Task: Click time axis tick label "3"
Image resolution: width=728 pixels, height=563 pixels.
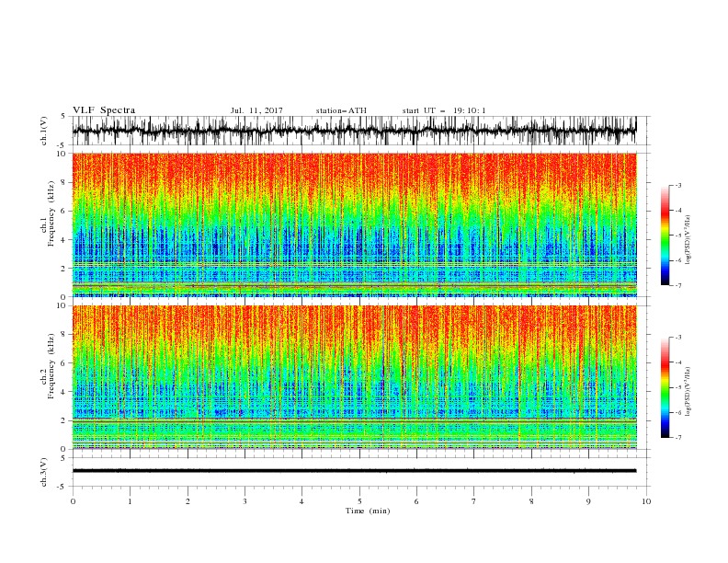Action: pyautogui.click(x=245, y=501)
